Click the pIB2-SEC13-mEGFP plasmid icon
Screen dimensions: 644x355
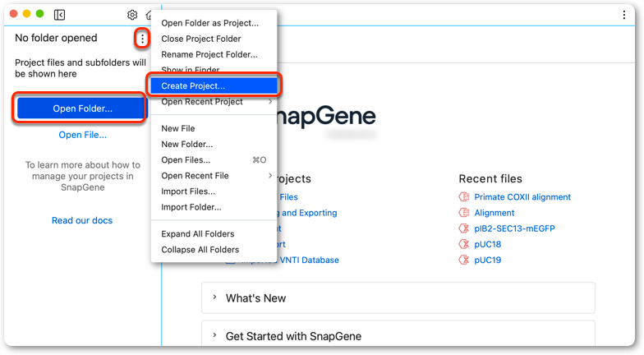(x=463, y=228)
